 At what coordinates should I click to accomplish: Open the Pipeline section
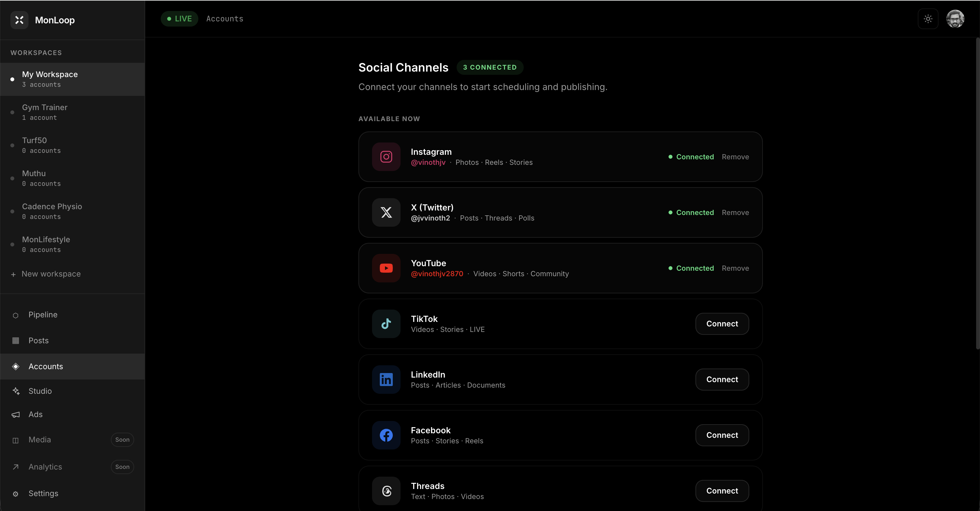pos(72,315)
